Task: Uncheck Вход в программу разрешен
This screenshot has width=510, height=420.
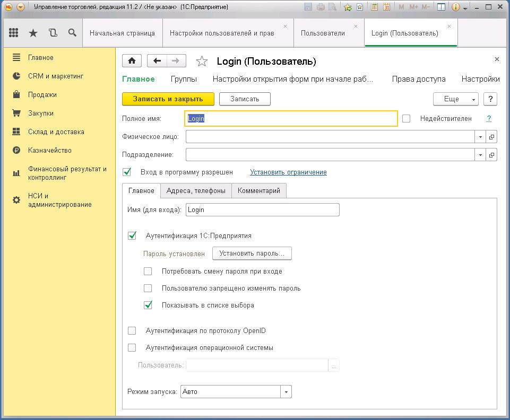Action: tap(127, 172)
